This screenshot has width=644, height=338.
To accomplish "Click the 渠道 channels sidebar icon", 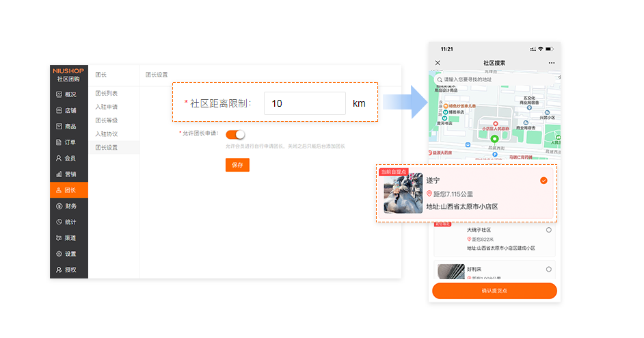I will point(59,238).
